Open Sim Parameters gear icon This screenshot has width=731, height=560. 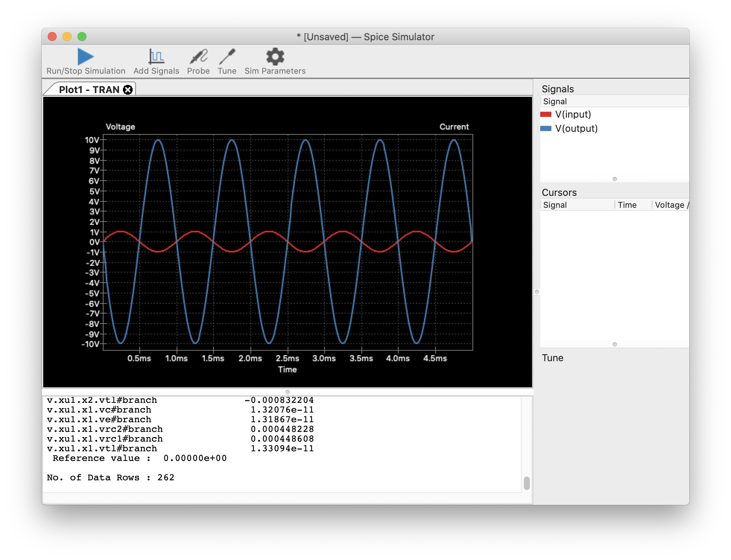275,57
